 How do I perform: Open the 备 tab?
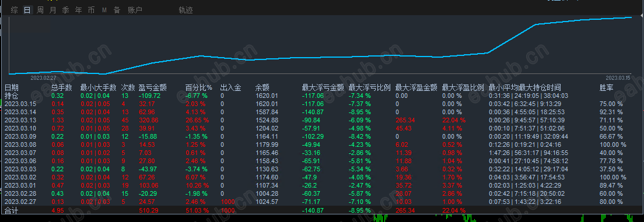[x=117, y=10]
